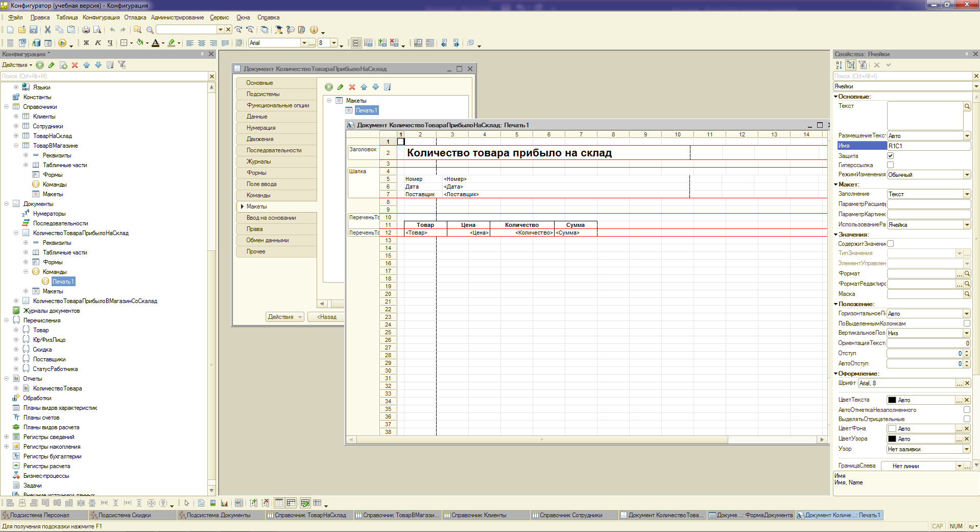
Task: Start debugging with the yellow play icon
Action: pos(62,43)
